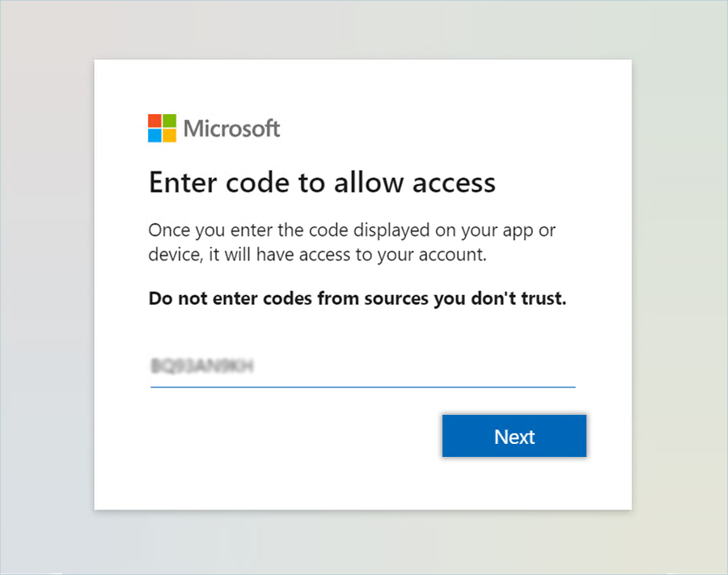Viewport: 728px width, 575px height.
Task: Click the "Once you enter the code" paragraph
Action: 352,242
